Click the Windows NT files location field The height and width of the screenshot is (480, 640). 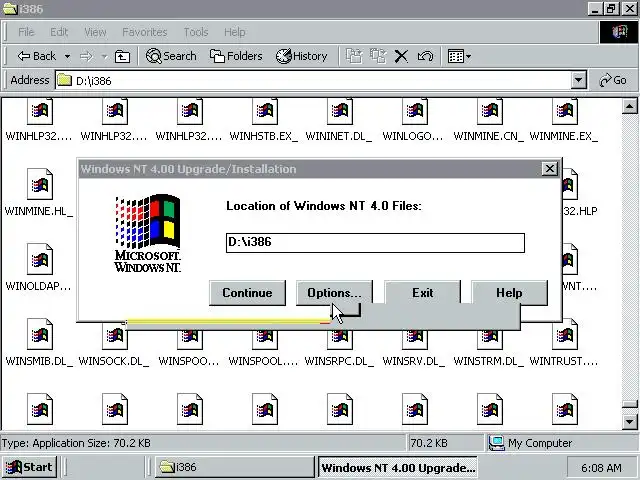[x=375, y=242]
